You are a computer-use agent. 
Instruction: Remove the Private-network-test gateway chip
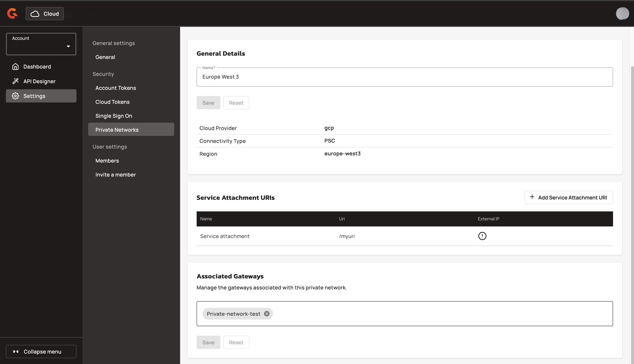pyautogui.click(x=267, y=314)
